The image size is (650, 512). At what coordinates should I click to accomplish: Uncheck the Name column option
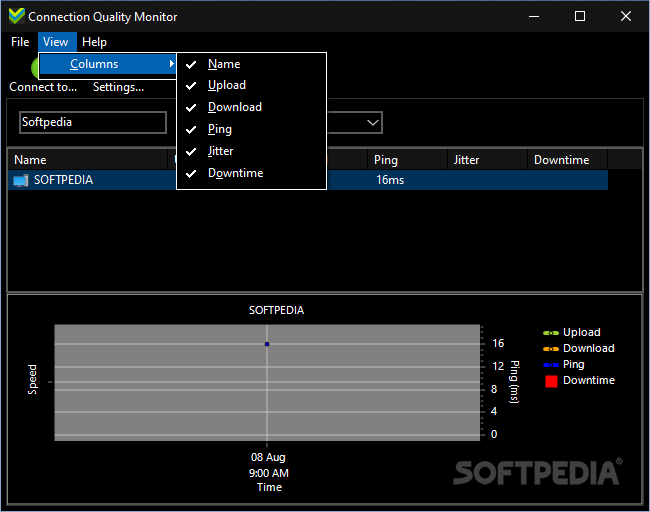coord(252,64)
